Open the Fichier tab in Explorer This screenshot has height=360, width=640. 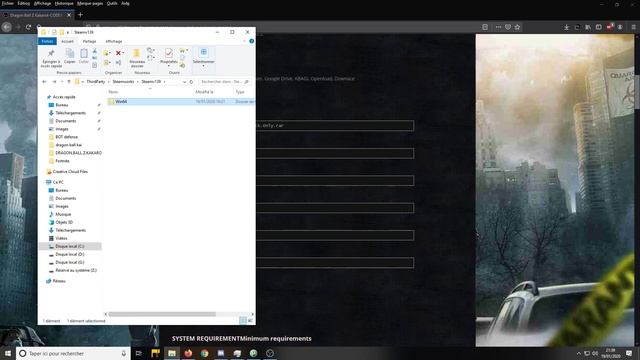(47, 41)
